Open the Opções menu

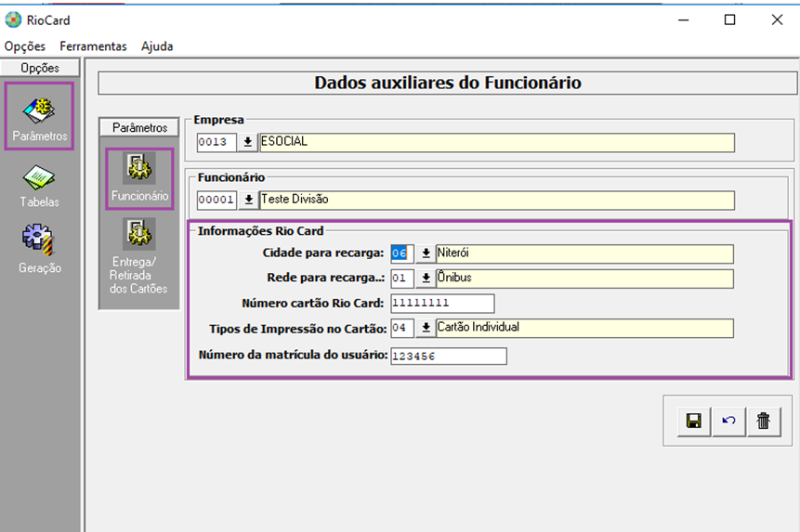click(x=24, y=46)
